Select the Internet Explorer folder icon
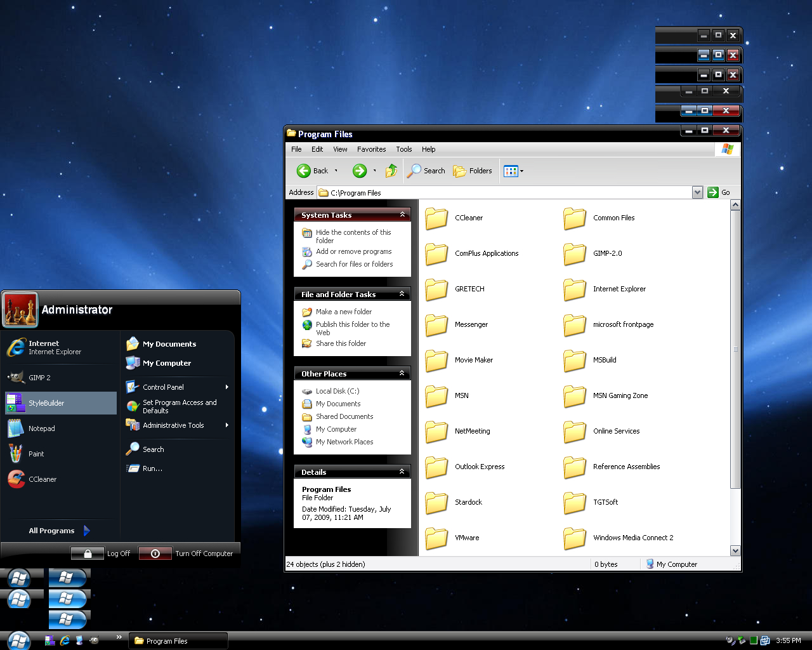Image resolution: width=812 pixels, height=650 pixels. tap(575, 289)
